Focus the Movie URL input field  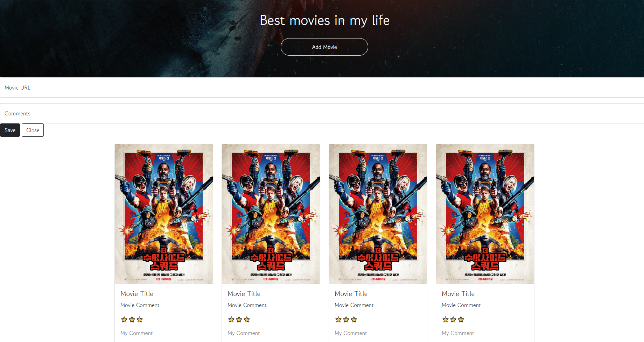(322, 87)
